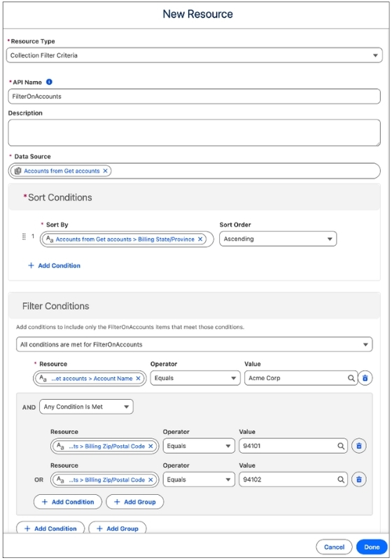Click the Filter Conditions section heading
The height and width of the screenshot is (560, 392).
click(56, 306)
